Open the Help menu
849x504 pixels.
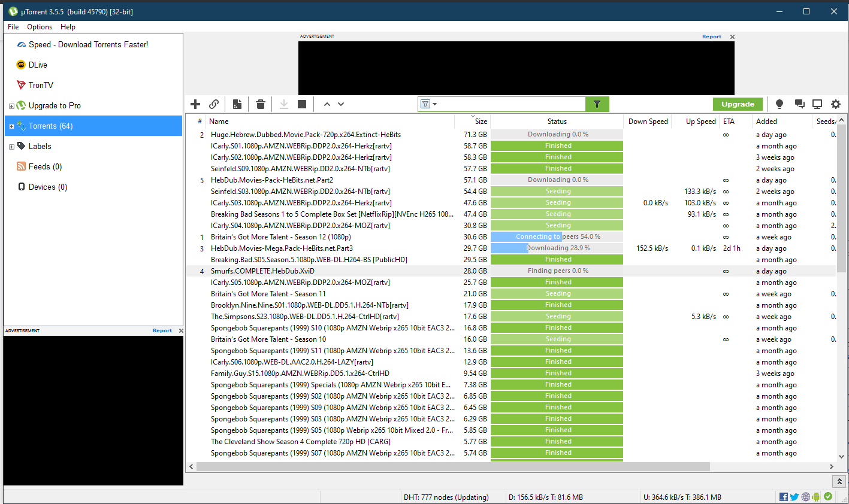(68, 27)
